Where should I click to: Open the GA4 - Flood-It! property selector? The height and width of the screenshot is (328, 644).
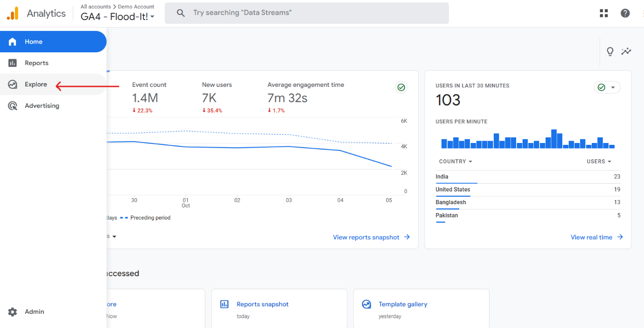[118, 17]
